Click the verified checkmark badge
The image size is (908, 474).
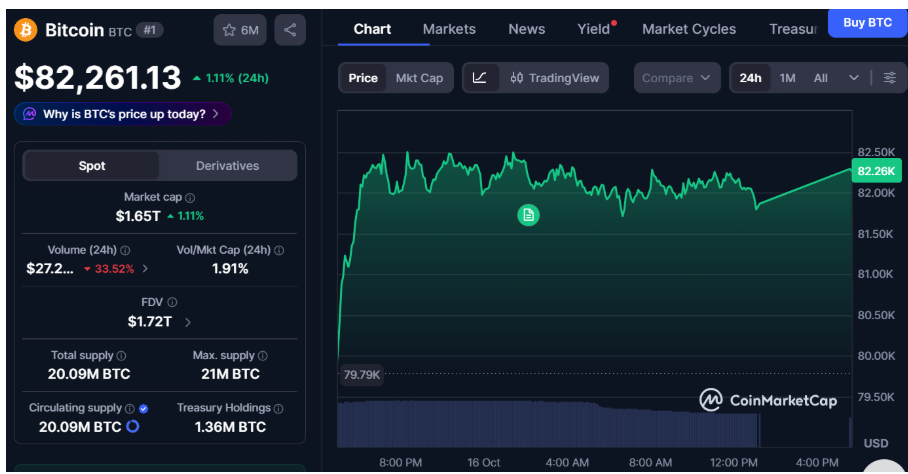(x=144, y=409)
